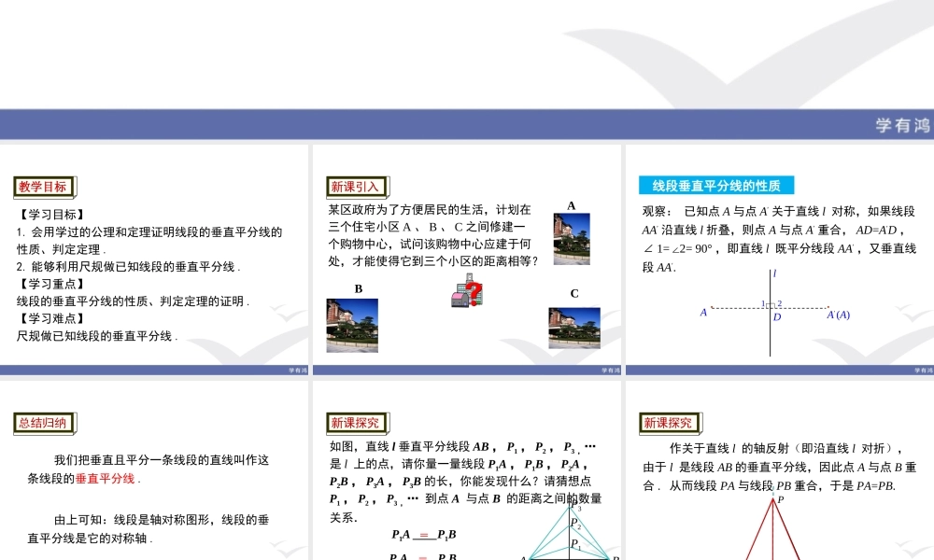Select the building photo labeled B

click(x=352, y=325)
